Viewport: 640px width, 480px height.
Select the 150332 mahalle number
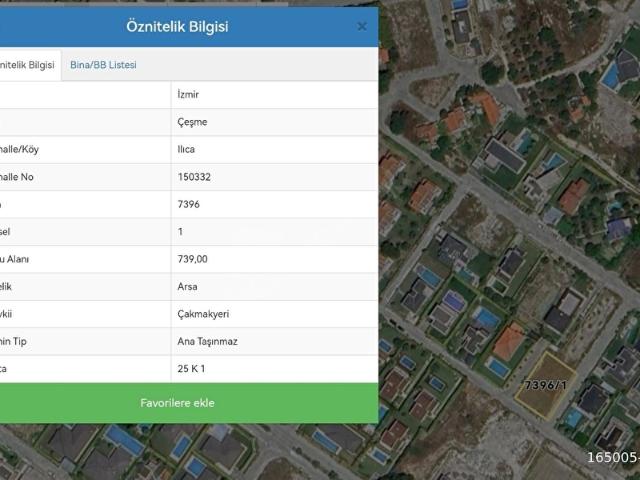coord(194,177)
